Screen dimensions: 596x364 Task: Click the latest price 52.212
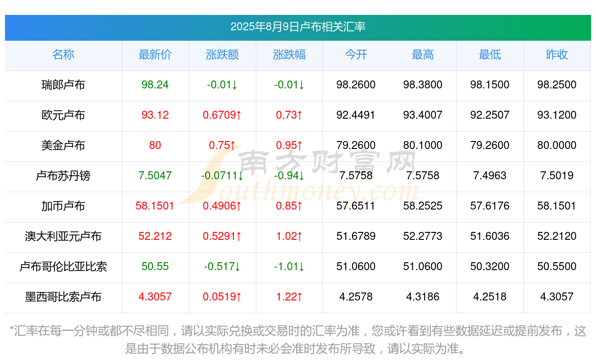pyautogui.click(x=155, y=236)
